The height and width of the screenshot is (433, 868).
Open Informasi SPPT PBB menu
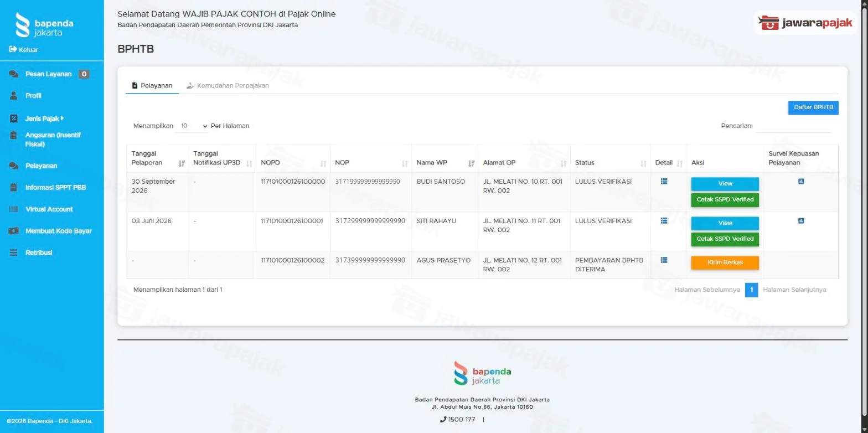click(55, 187)
